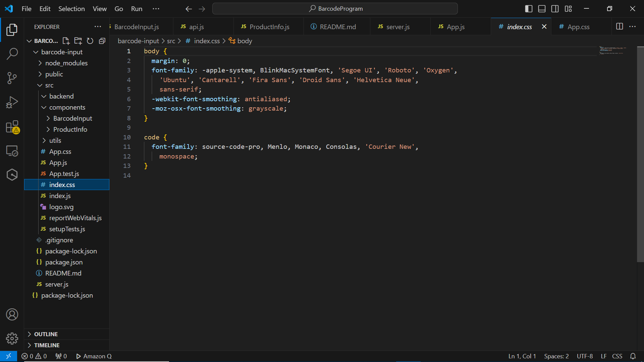This screenshot has width=644, height=362.
Task: Collapse the components folder
Action: [x=66, y=107]
